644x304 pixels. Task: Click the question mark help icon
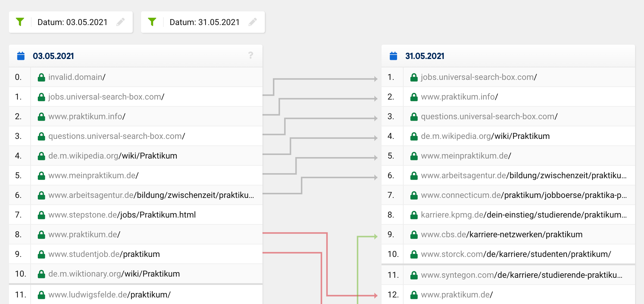click(251, 55)
